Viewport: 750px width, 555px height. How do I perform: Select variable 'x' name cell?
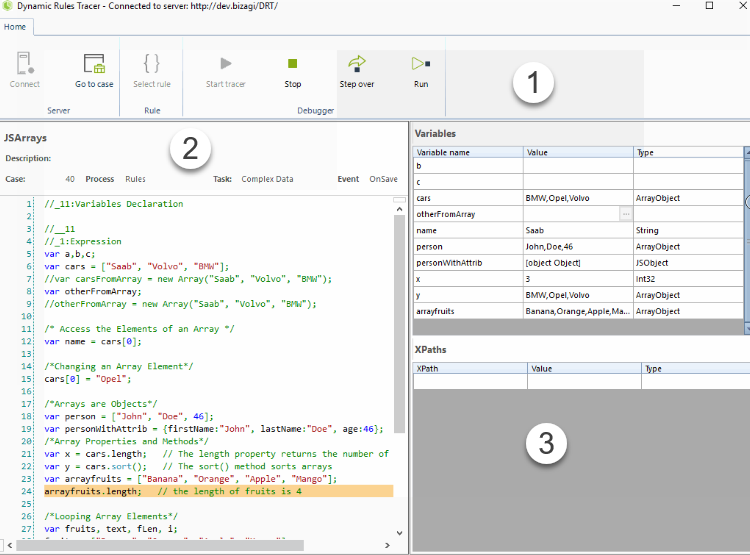468,279
